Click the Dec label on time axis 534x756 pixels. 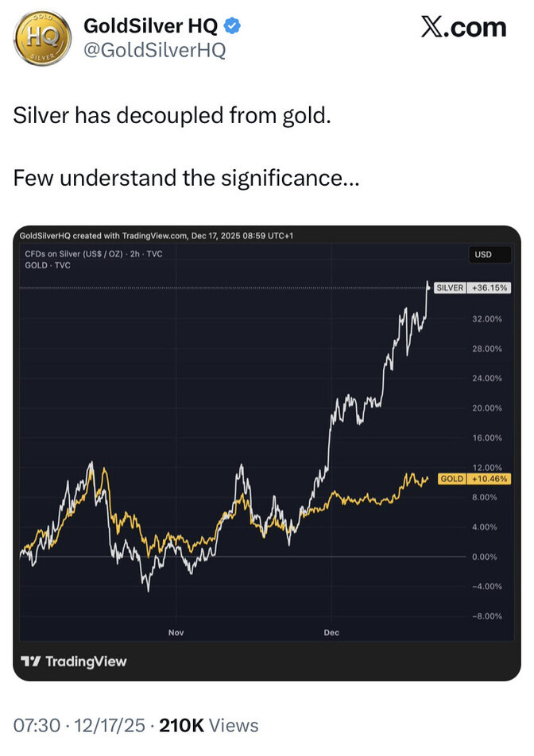[331, 632]
